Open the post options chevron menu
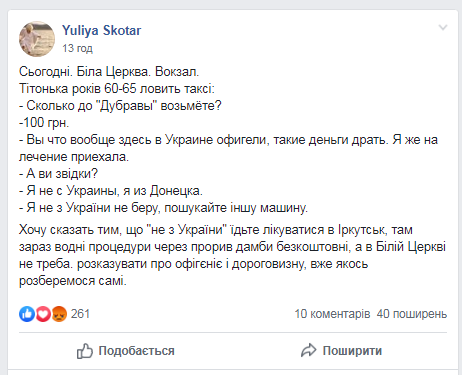 pos(443,27)
